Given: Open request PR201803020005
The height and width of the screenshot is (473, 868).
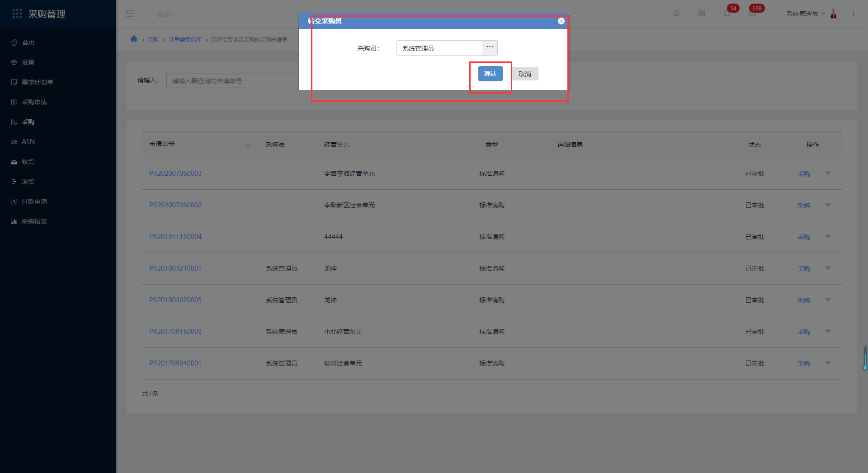Looking at the screenshot, I should pos(175,300).
